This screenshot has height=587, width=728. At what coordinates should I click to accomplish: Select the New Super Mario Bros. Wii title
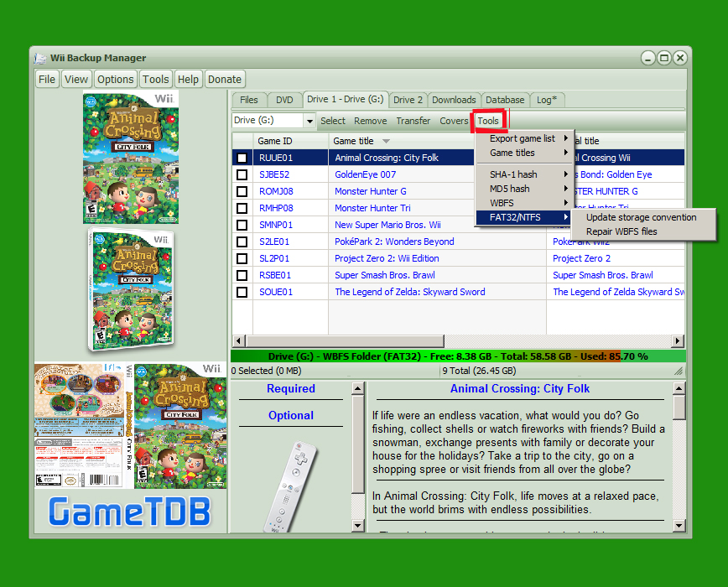[x=387, y=225]
